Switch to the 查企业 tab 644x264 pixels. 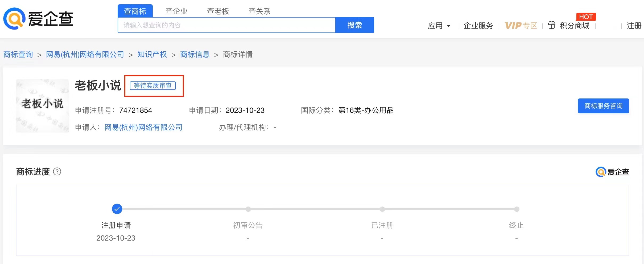[x=176, y=11]
